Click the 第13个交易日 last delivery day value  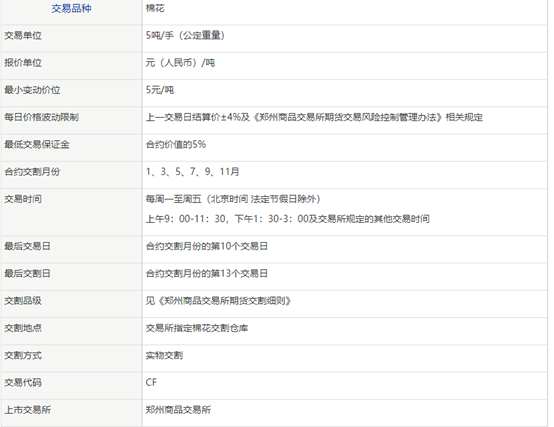click(x=207, y=273)
